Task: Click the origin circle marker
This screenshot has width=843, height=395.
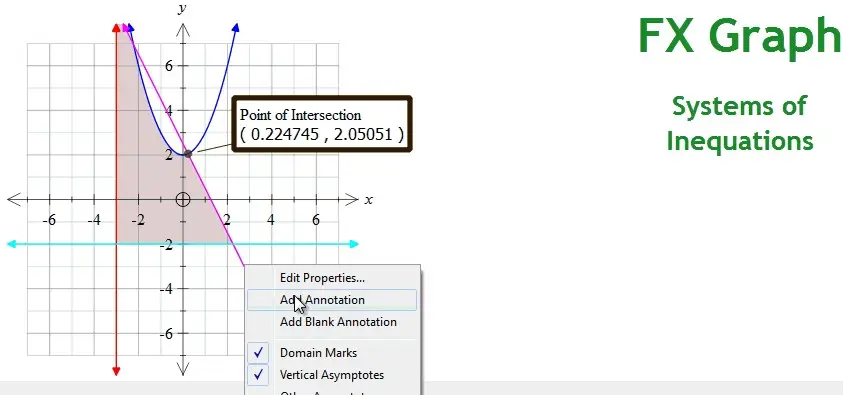Action: [183, 200]
